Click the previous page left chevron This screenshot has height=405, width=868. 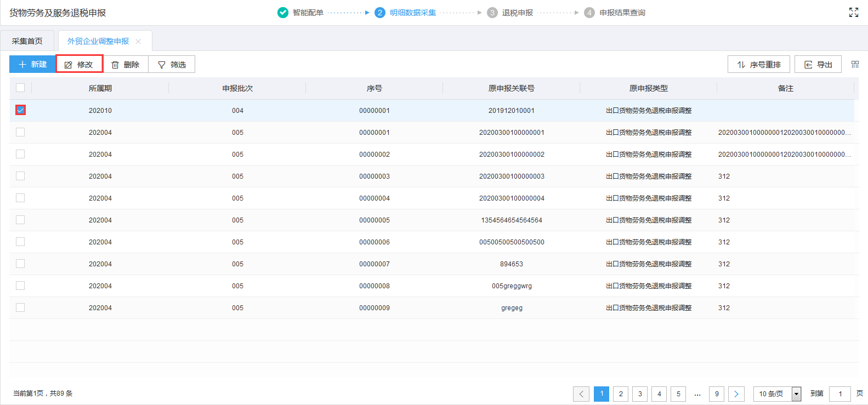point(581,393)
